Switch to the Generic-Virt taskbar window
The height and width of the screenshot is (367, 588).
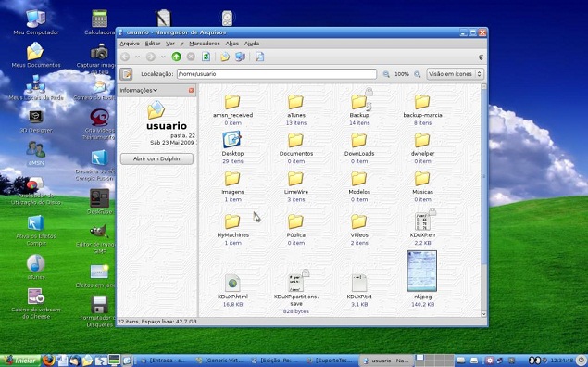[219, 361]
